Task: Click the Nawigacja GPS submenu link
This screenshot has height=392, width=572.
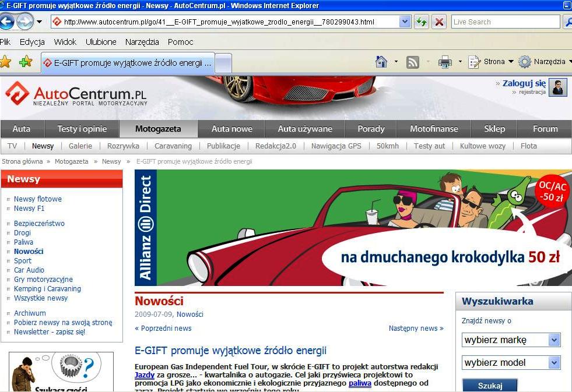Action: tap(336, 146)
